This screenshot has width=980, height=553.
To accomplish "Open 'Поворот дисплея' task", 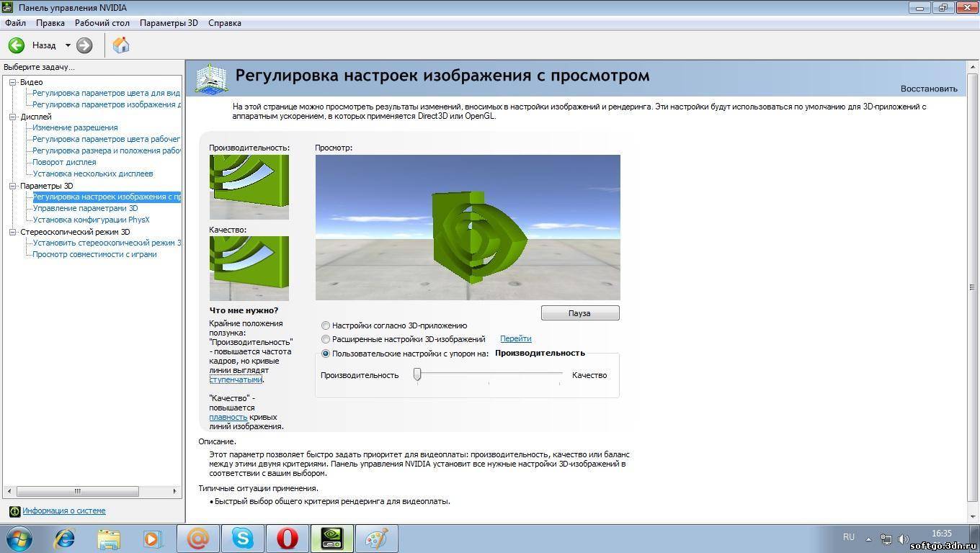I will point(64,163).
